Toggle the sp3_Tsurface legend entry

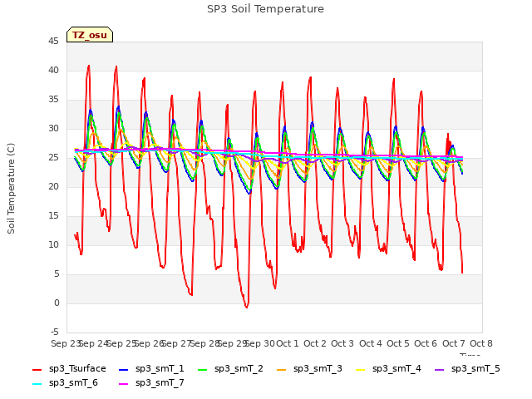tap(69, 368)
